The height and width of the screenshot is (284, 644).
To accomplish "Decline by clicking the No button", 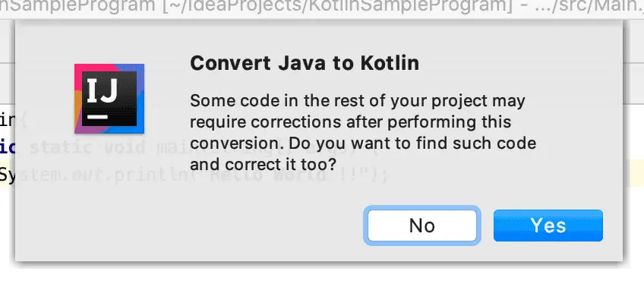I will [422, 226].
